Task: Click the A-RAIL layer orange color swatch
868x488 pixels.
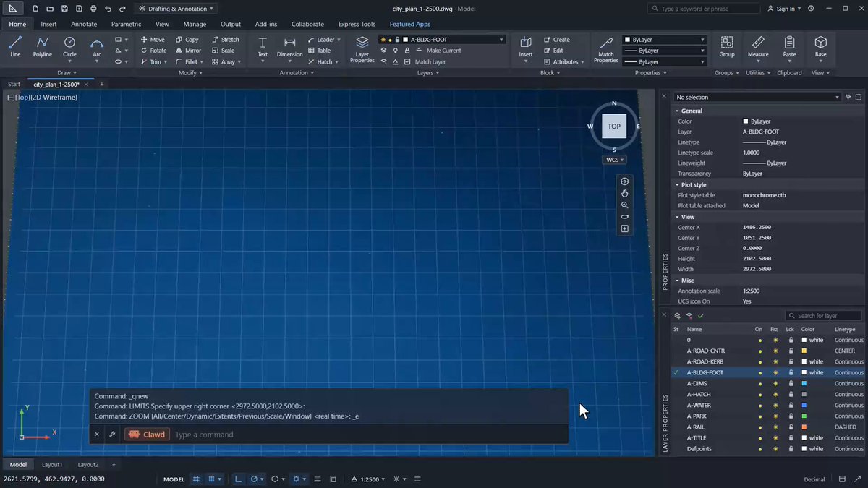Action: tap(804, 427)
